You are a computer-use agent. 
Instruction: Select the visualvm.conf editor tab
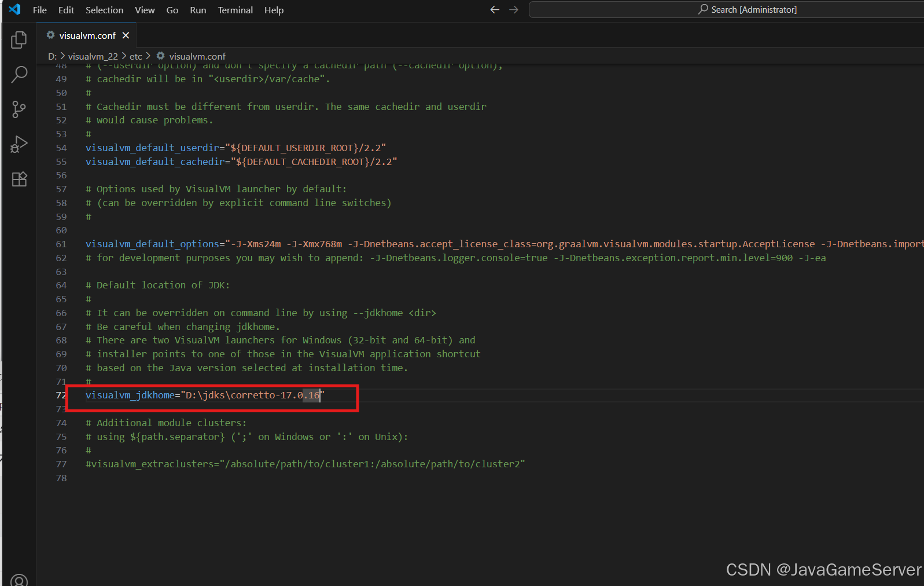pos(87,35)
